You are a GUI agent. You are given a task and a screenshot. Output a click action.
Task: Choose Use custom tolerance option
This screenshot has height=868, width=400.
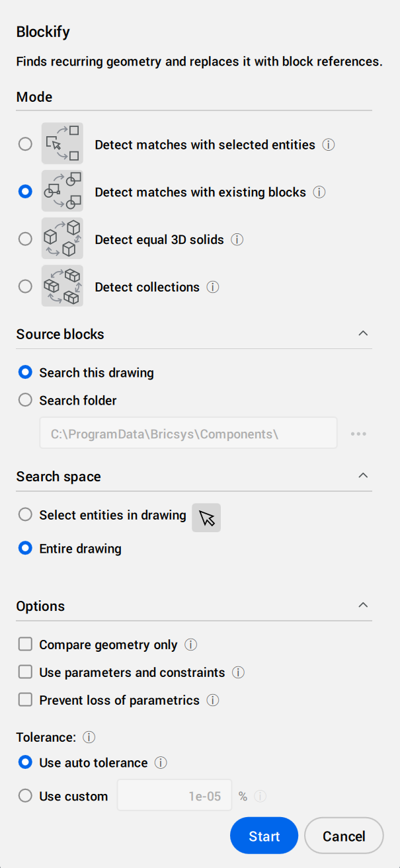(25, 796)
